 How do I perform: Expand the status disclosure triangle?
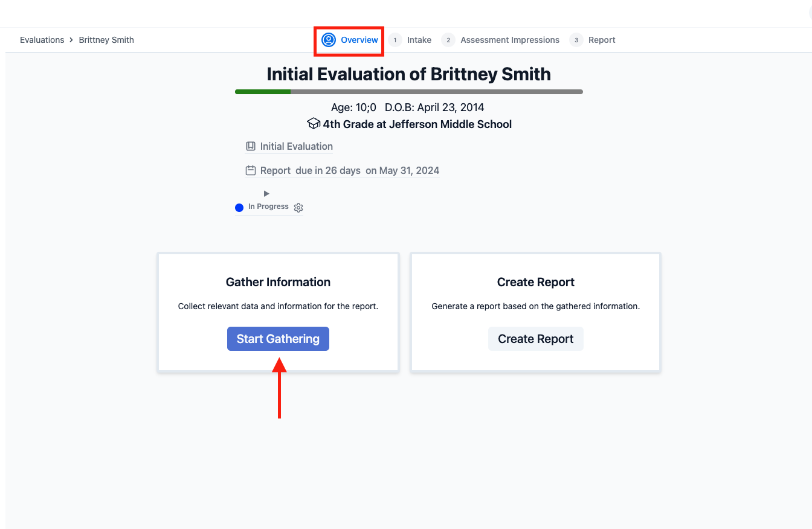[266, 193]
